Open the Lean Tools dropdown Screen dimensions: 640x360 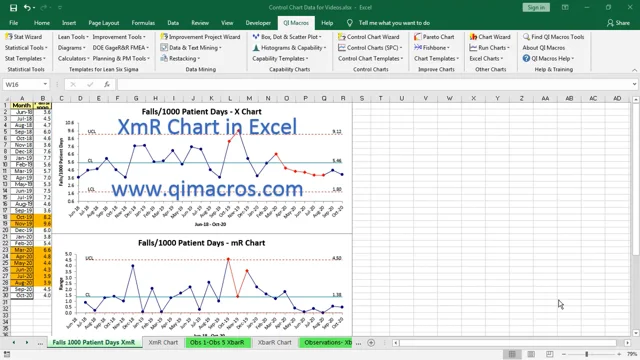click(x=73, y=37)
